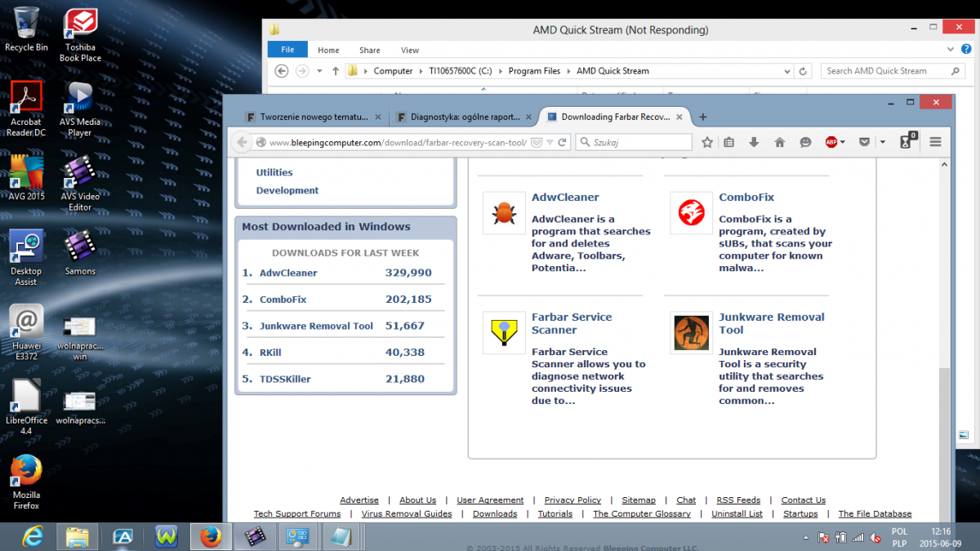
Task: Open LibreOffice 4.4 desktop shortcut
Action: 26,407
